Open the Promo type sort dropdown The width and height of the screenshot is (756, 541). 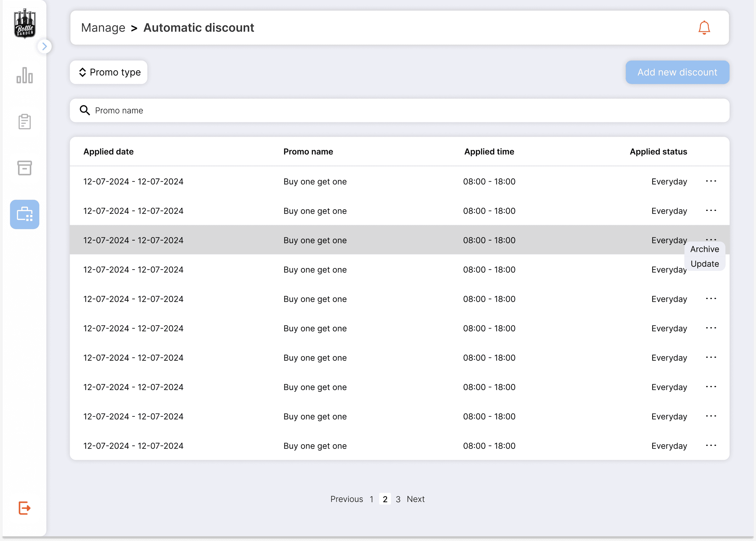coord(108,72)
